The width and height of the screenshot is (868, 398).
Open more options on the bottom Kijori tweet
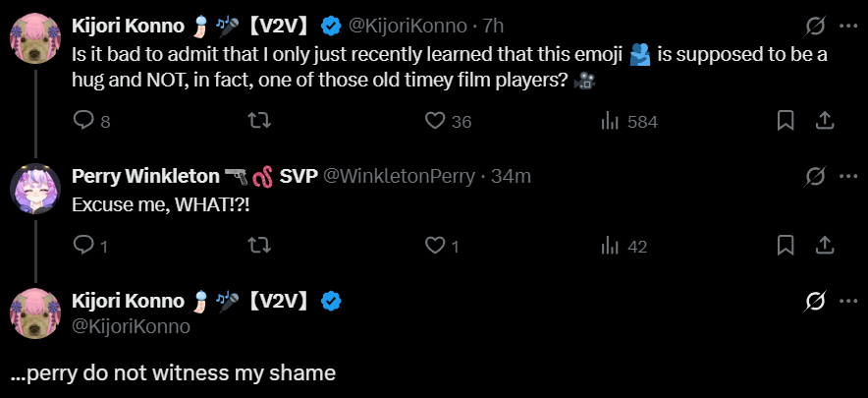(848, 301)
